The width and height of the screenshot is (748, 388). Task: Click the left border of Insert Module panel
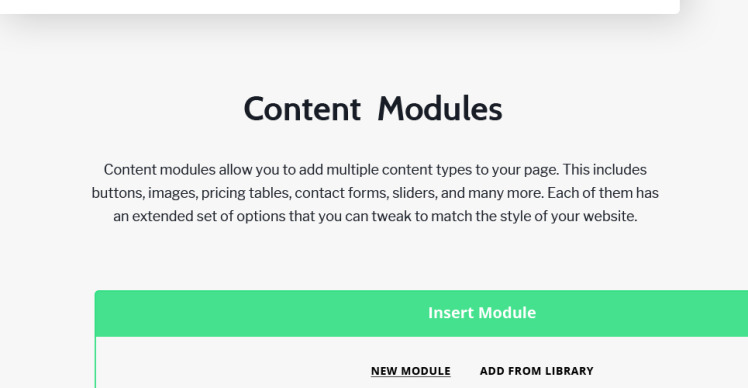click(95, 362)
